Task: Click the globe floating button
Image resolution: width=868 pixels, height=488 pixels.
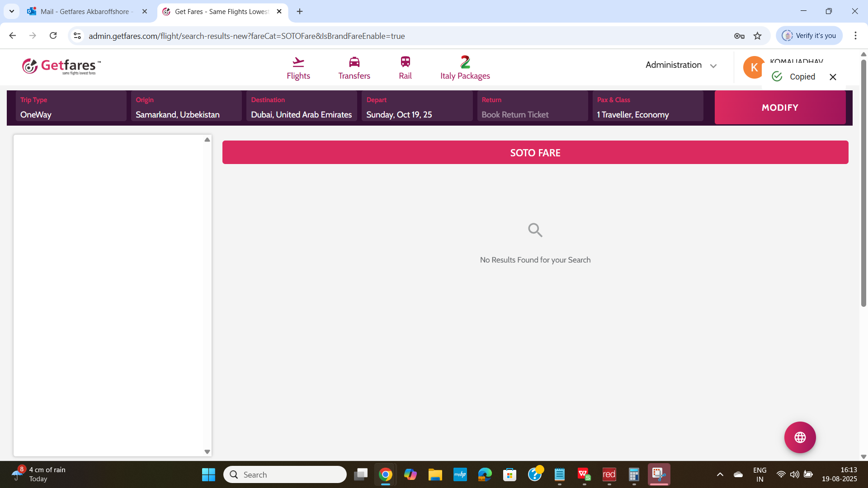Action: [x=800, y=437]
